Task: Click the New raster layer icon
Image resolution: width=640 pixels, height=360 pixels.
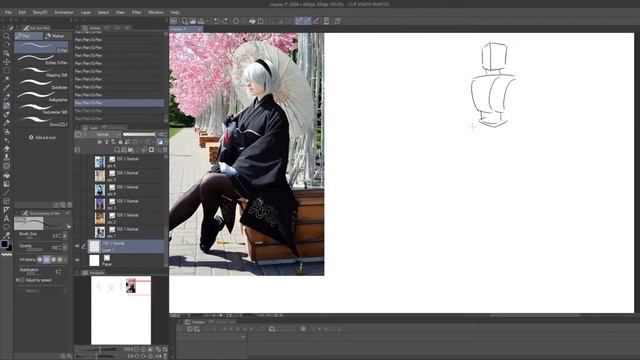Action: [x=117, y=150]
